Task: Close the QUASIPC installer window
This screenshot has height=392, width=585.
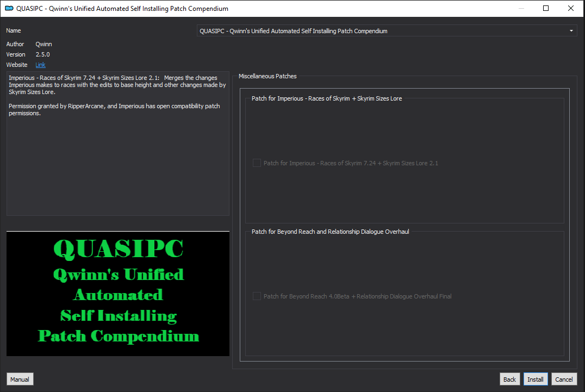Action: point(571,8)
